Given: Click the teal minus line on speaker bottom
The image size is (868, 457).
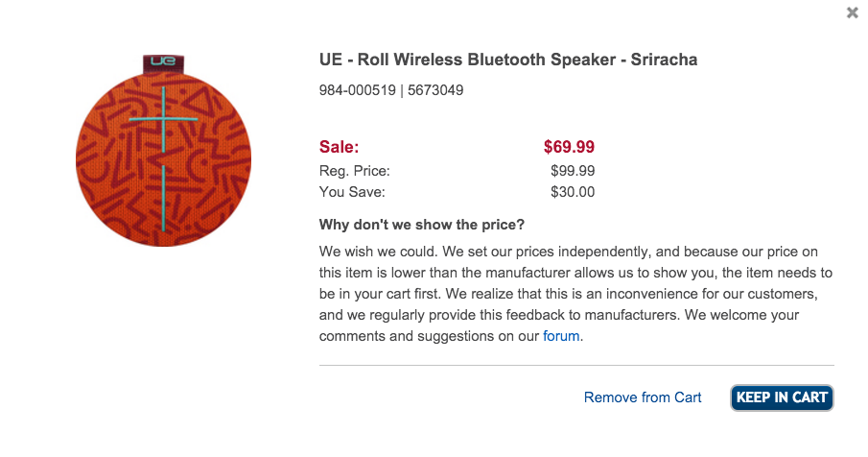Looking at the screenshot, I should tap(163, 198).
